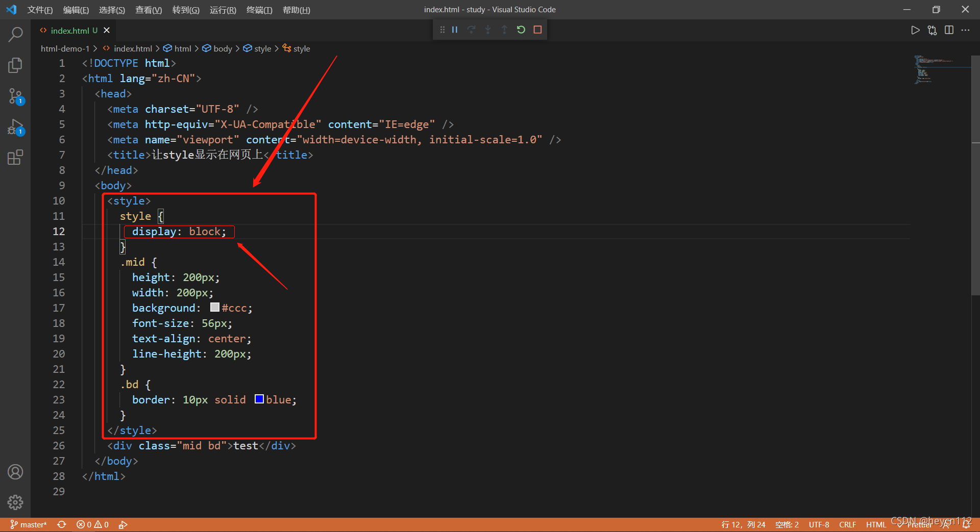The width and height of the screenshot is (980, 532).
Task: Switch the master* git branch
Action: 28,524
